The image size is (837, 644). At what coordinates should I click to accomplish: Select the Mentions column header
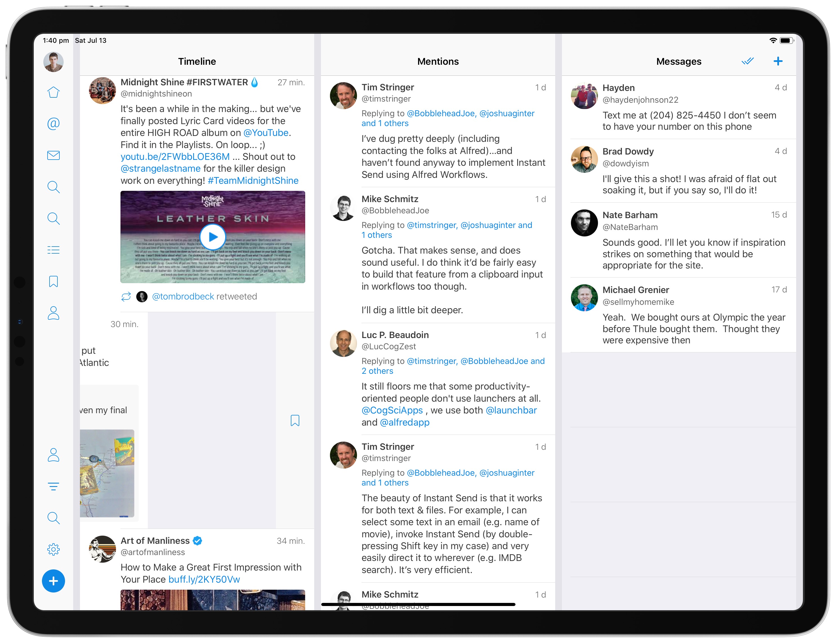[x=438, y=61]
